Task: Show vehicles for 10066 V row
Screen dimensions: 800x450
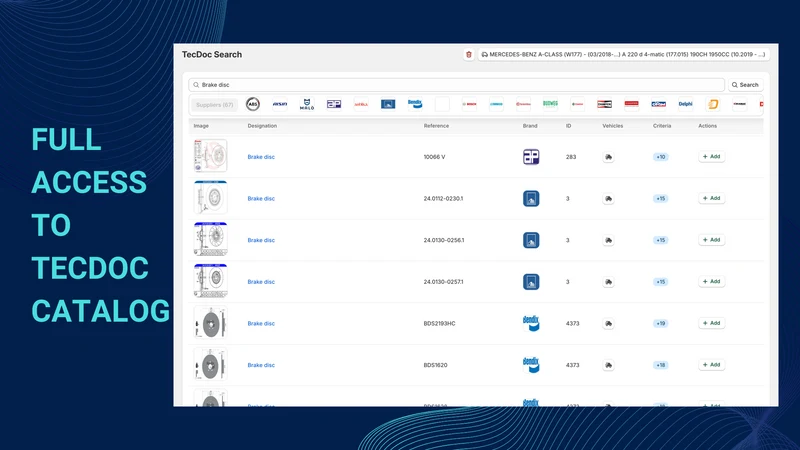Action: [x=608, y=157]
